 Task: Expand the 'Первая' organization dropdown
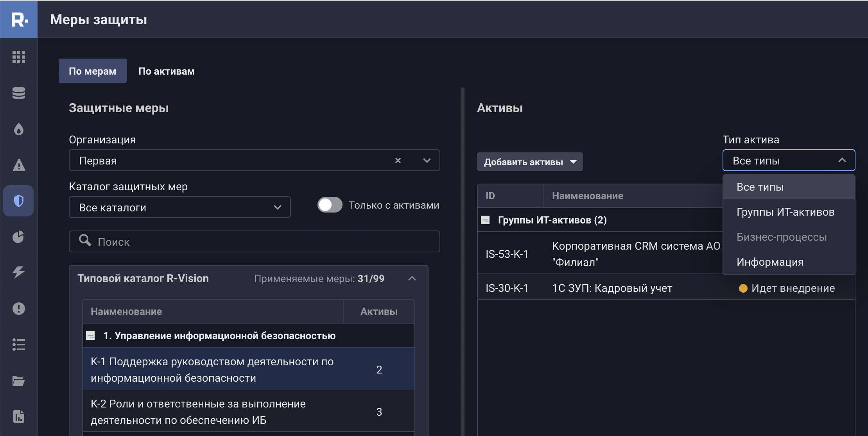pos(427,161)
